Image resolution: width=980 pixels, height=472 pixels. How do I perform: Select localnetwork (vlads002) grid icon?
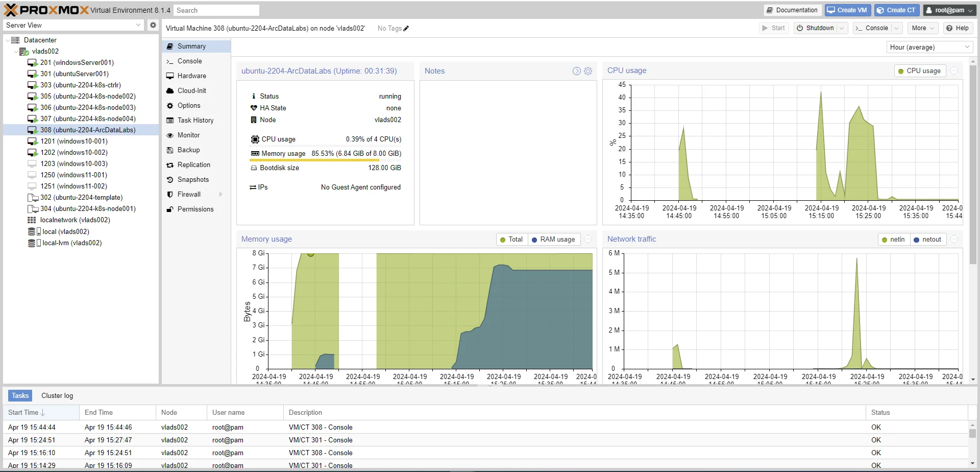click(32, 220)
